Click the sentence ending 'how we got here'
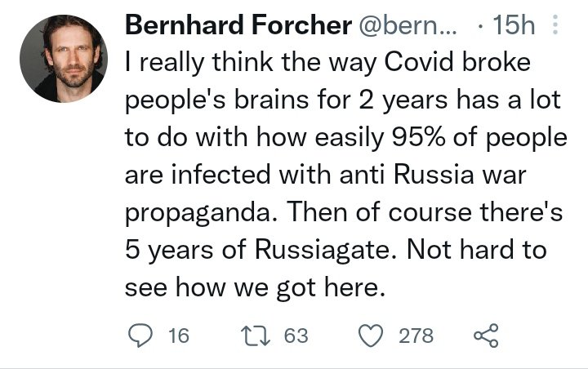This screenshot has width=588, height=369. point(253,287)
